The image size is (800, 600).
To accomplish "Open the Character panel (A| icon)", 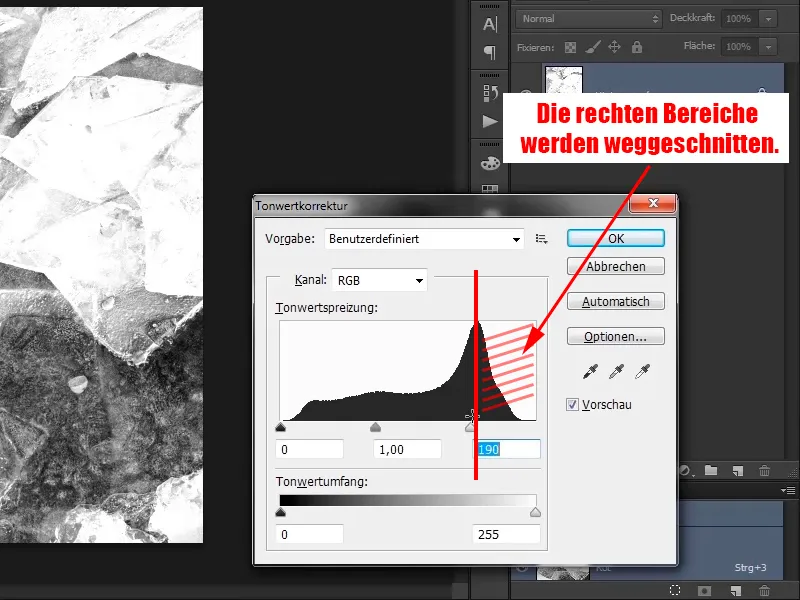I will click(x=490, y=24).
